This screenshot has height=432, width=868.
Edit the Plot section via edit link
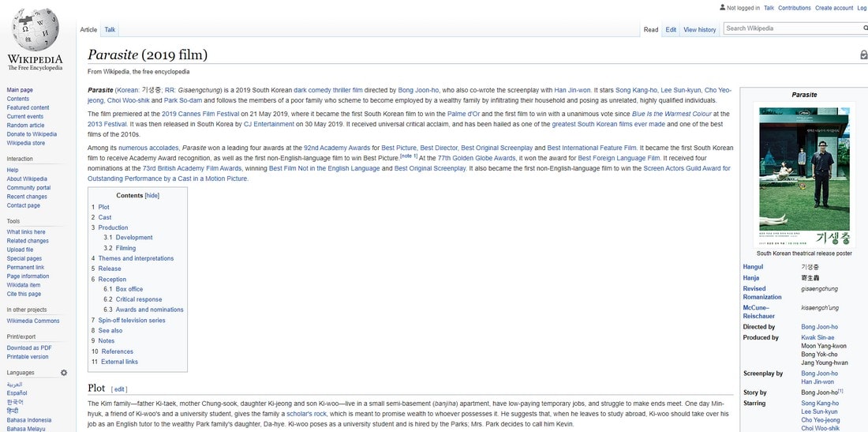pyautogui.click(x=119, y=389)
